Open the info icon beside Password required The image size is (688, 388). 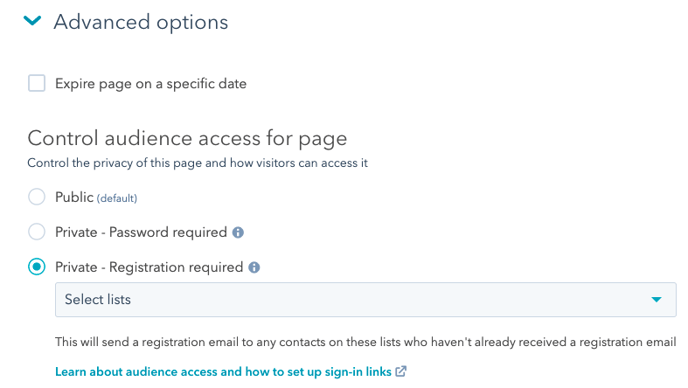click(x=238, y=233)
